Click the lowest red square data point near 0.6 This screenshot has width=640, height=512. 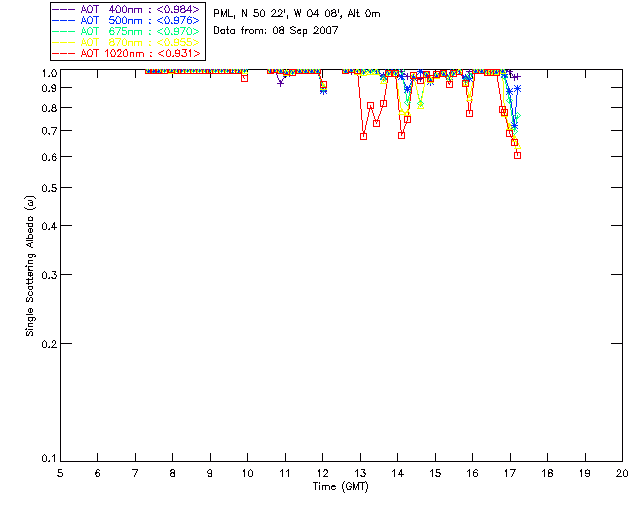[x=518, y=156]
